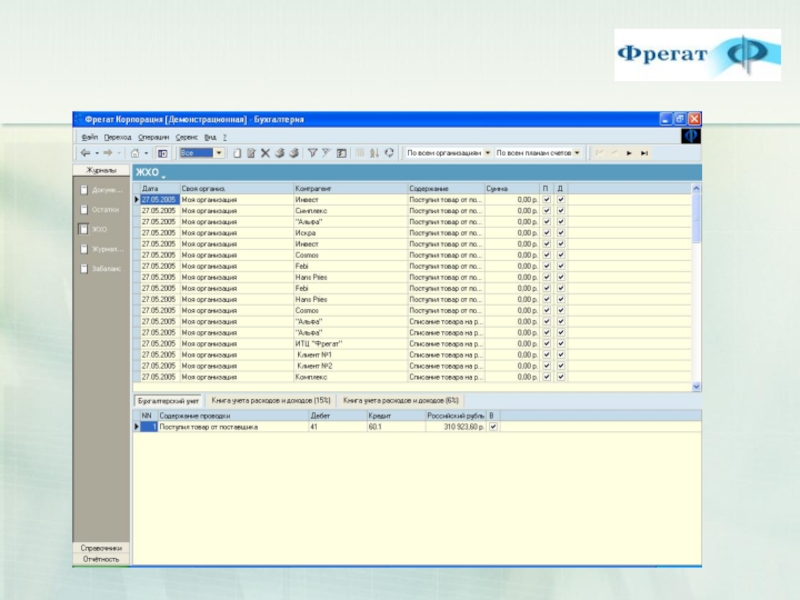Jump to last record arrow
This screenshot has width=800, height=600.
tap(644, 153)
